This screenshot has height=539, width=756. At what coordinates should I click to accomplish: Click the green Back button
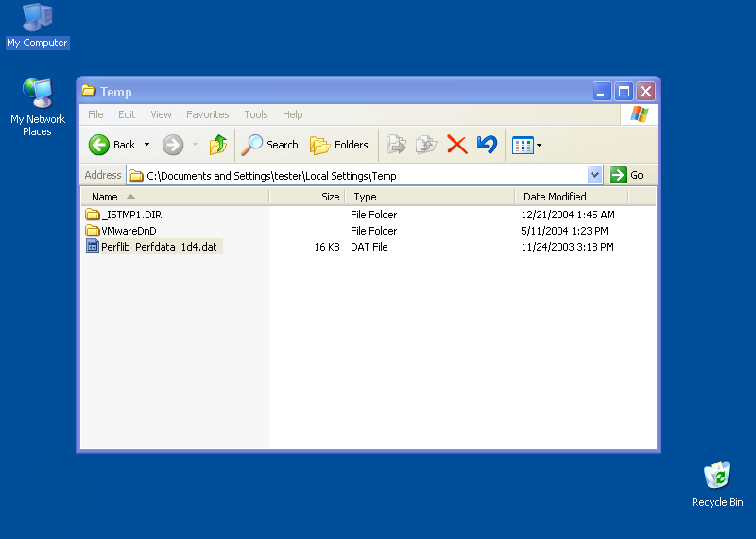tap(112, 145)
